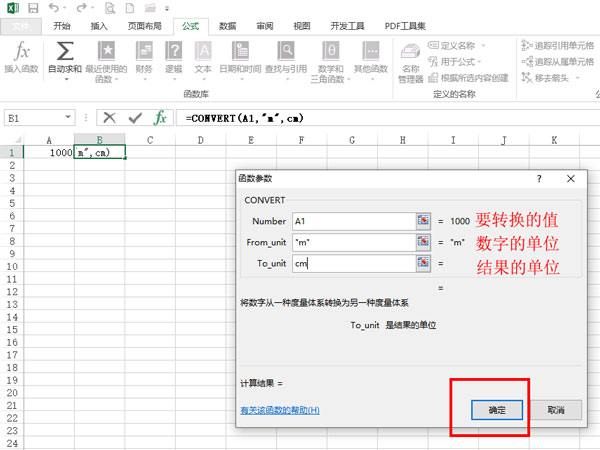Viewport: 600px width, 450px height.
Task: Click the fx icon beside formula bar
Action: pos(160,118)
